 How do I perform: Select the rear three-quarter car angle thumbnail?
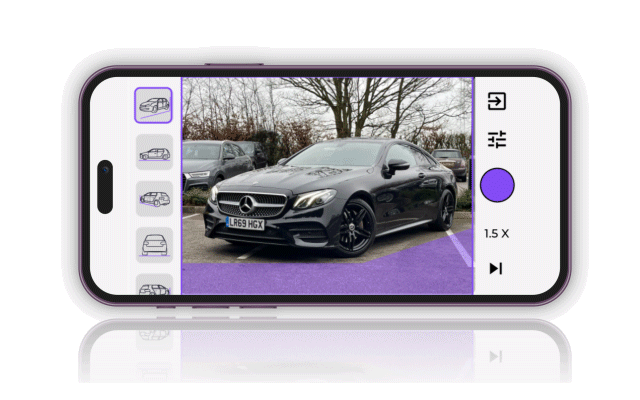pos(154,199)
